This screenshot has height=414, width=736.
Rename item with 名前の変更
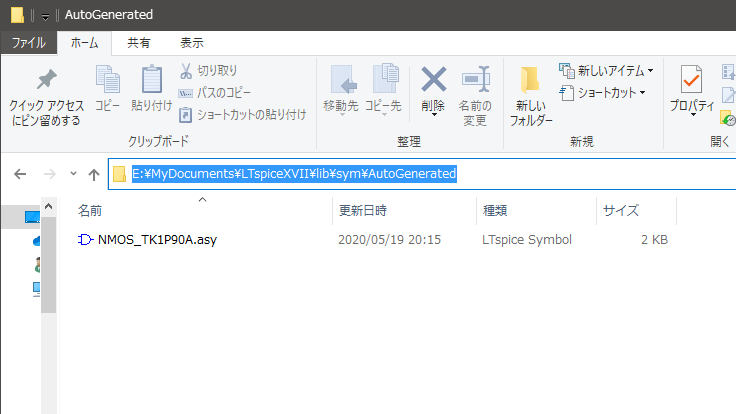[475, 97]
